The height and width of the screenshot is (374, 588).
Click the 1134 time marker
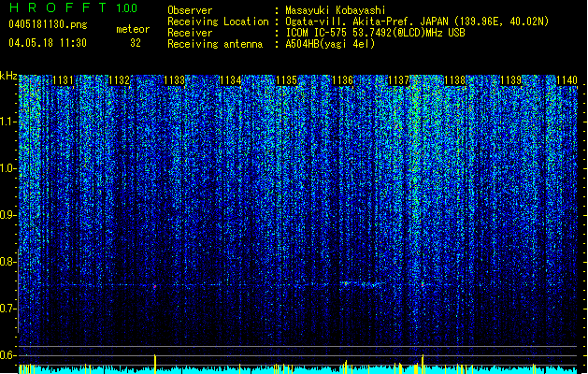pos(230,79)
